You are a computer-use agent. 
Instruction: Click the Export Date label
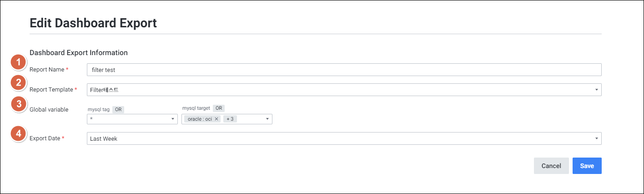point(45,138)
